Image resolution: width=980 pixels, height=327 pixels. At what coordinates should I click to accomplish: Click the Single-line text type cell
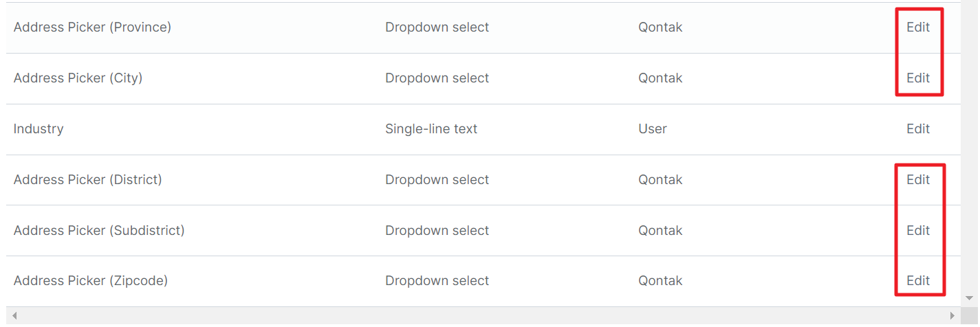click(x=431, y=129)
